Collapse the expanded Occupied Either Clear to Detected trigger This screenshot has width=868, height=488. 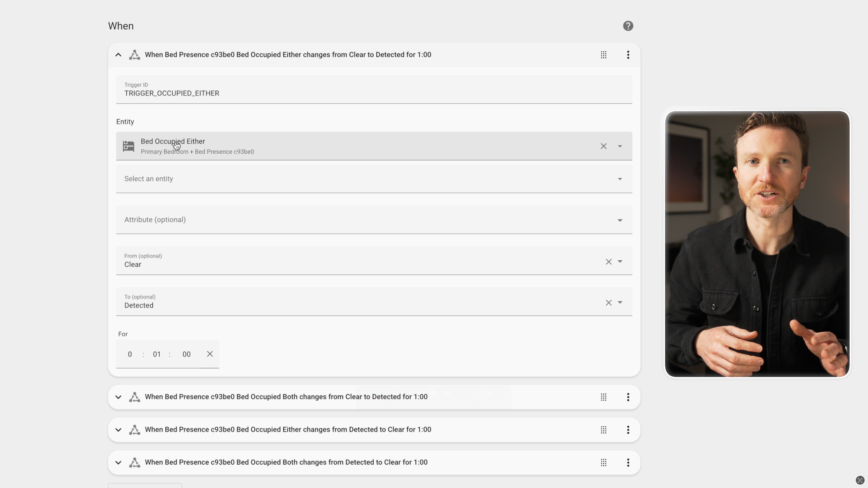tap(118, 55)
